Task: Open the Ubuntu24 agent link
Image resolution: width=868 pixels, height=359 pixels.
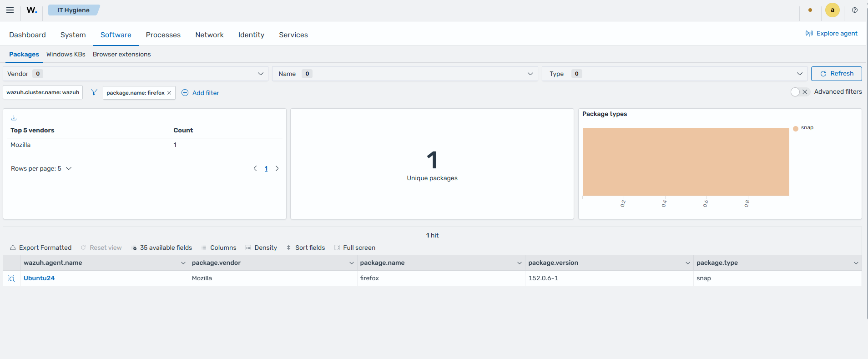Action: pyautogui.click(x=39, y=278)
